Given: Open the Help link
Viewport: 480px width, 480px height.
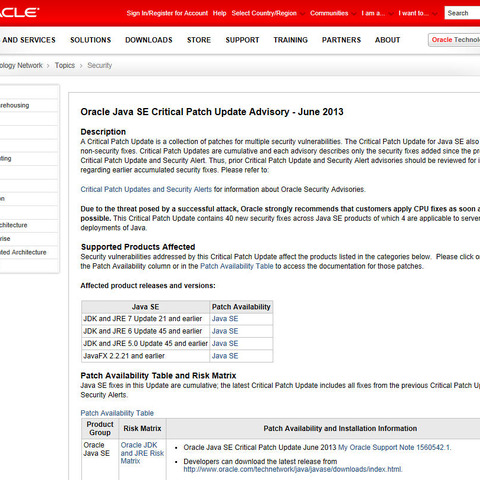Looking at the screenshot, I should click(x=219, y=13).
